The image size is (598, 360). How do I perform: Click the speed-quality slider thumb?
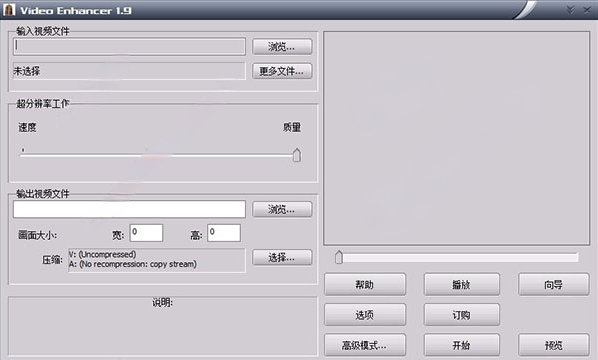pos(296,155)
